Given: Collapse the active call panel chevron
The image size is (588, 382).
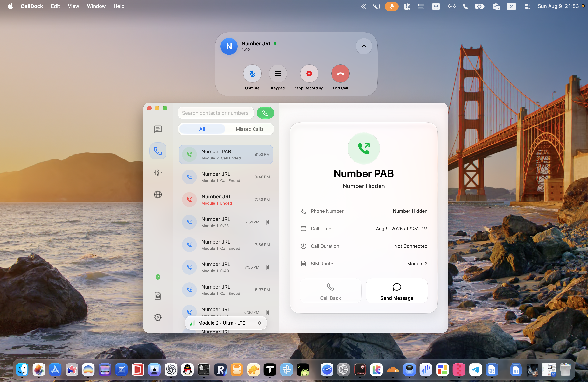Looking at the screenshot, I should click(364, 46).
